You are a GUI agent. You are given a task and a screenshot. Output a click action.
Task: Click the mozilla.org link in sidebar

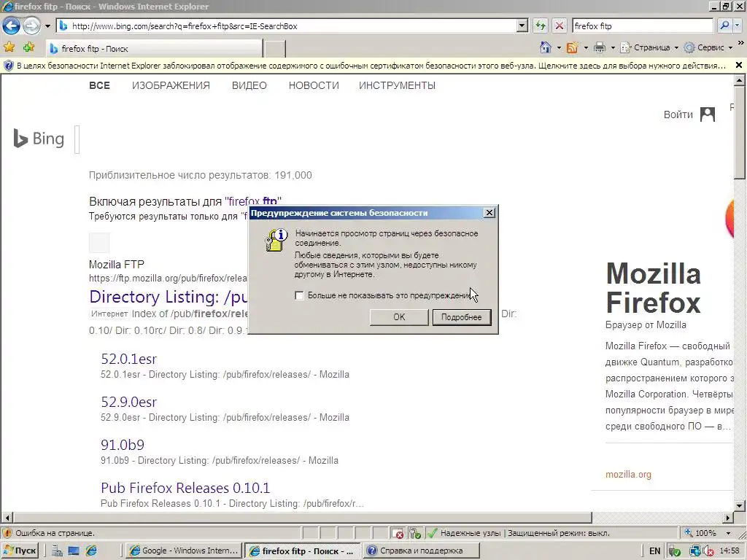[x=628, y=475]
